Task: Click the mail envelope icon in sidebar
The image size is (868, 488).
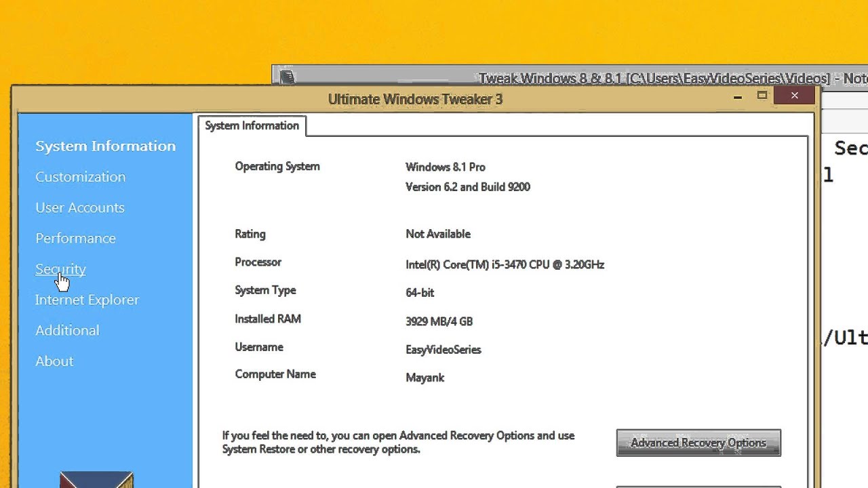Action: [x=96, y=479]
